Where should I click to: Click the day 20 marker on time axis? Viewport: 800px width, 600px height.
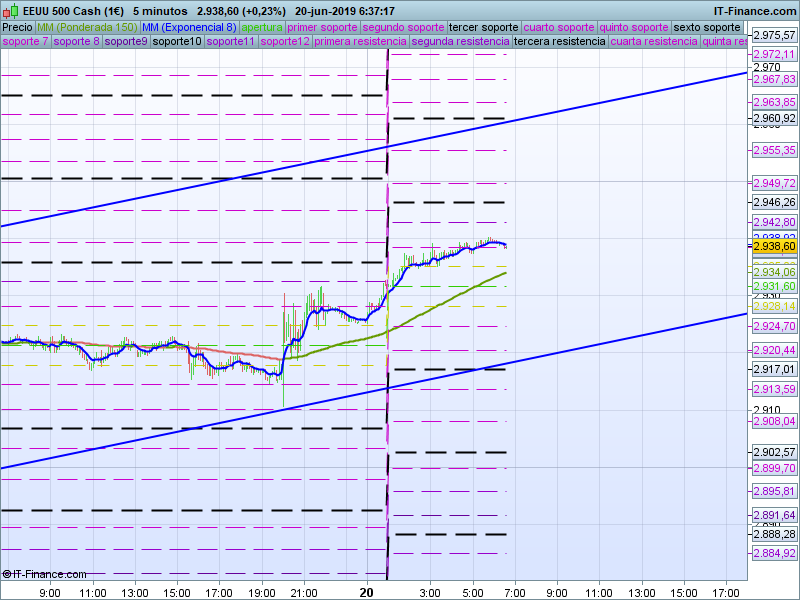[369, 592]
